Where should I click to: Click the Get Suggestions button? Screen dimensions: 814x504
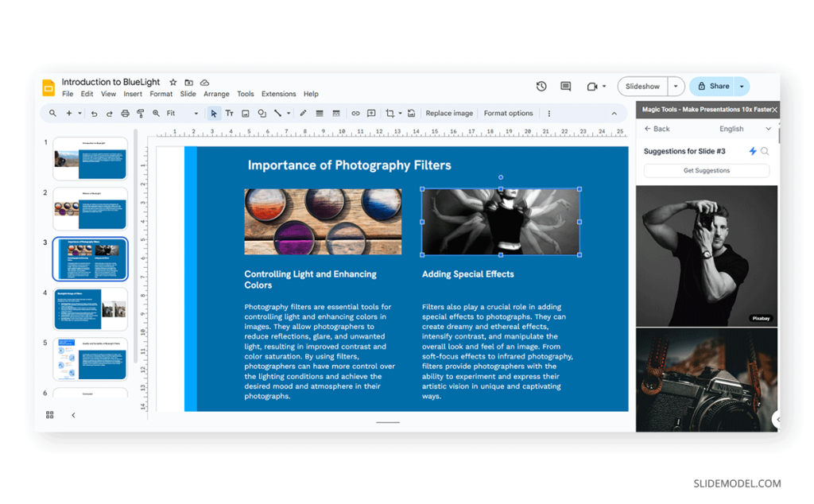pos(706,171)
